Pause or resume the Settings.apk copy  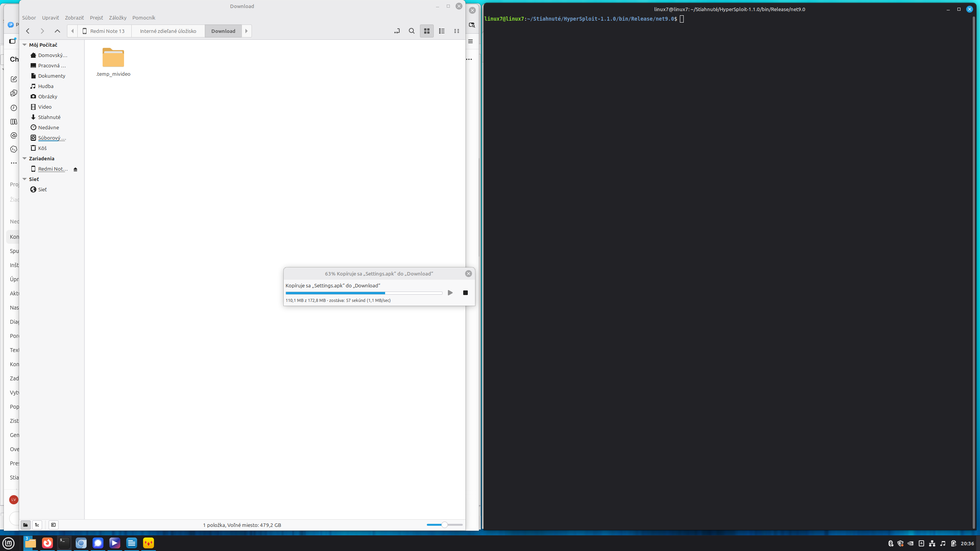[x=450, y=293]
